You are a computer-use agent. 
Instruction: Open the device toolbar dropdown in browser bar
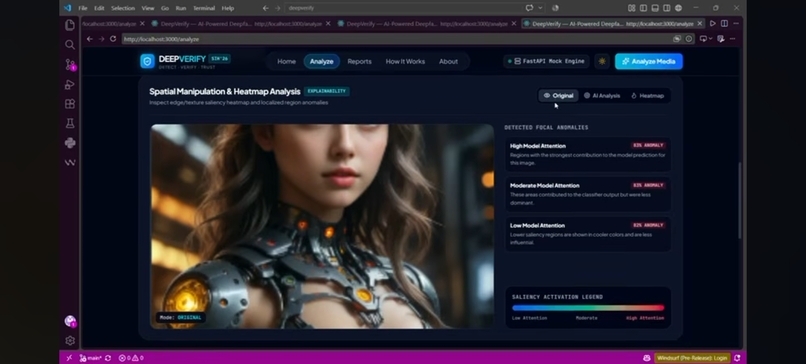(705, 39)
